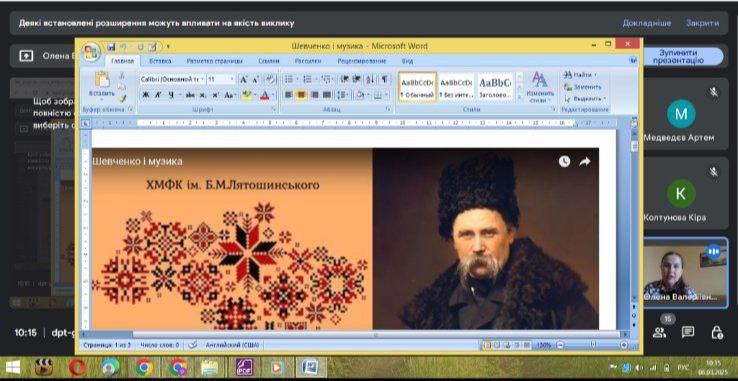Open the Meet chat panel icon
The height and width of the screenshot is (381, 738).
[688, 332]
